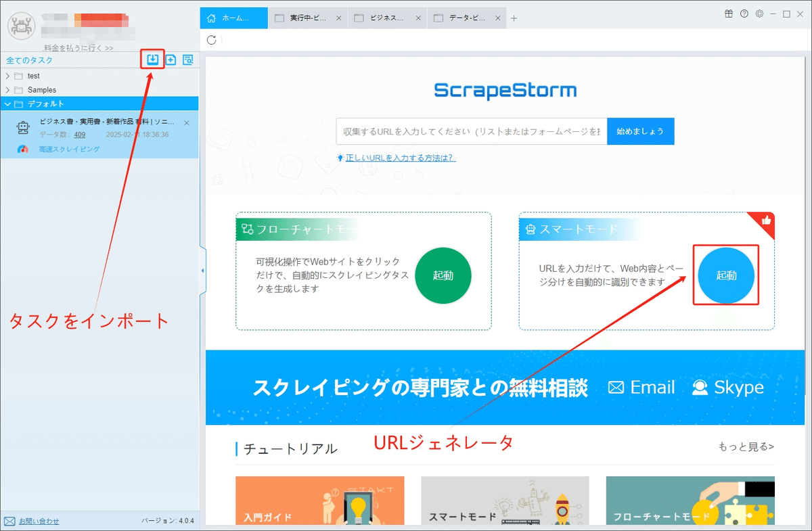Image resolution: width=812 pixels, height=531 pixels.
Task: Open the search tasks icon
Action: click(x=188, y=60)
